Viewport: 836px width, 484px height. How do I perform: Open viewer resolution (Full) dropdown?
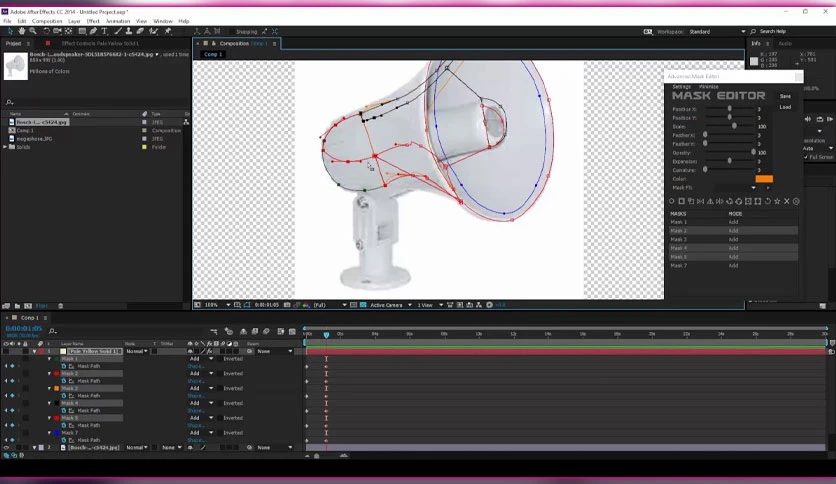point(330,305)
